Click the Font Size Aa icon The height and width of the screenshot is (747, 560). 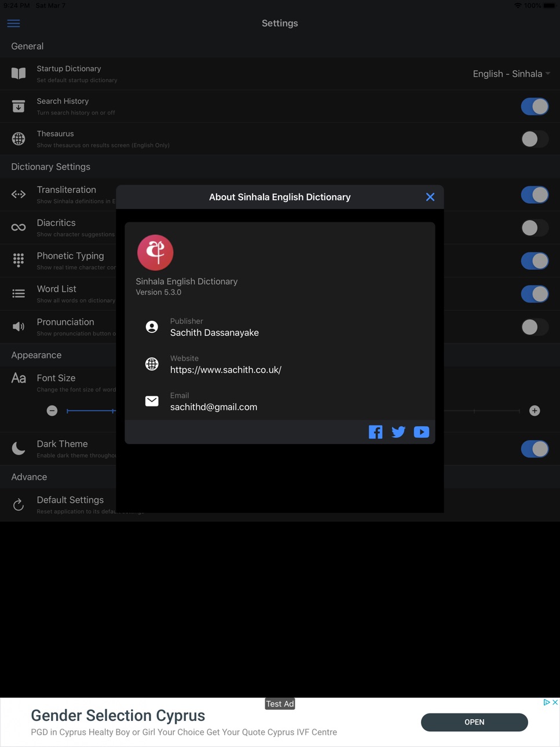tap(19, 378)
